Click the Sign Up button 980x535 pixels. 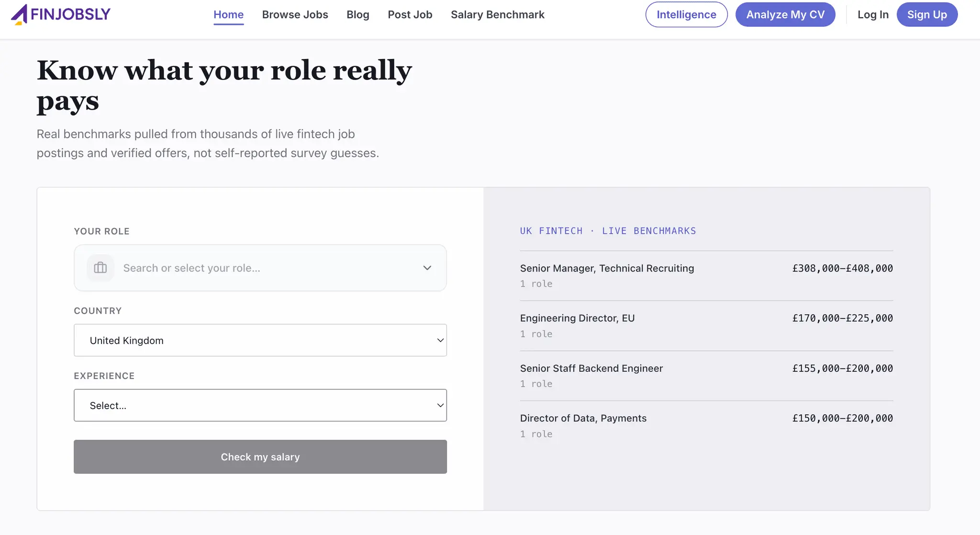click(x=927, y=14)
